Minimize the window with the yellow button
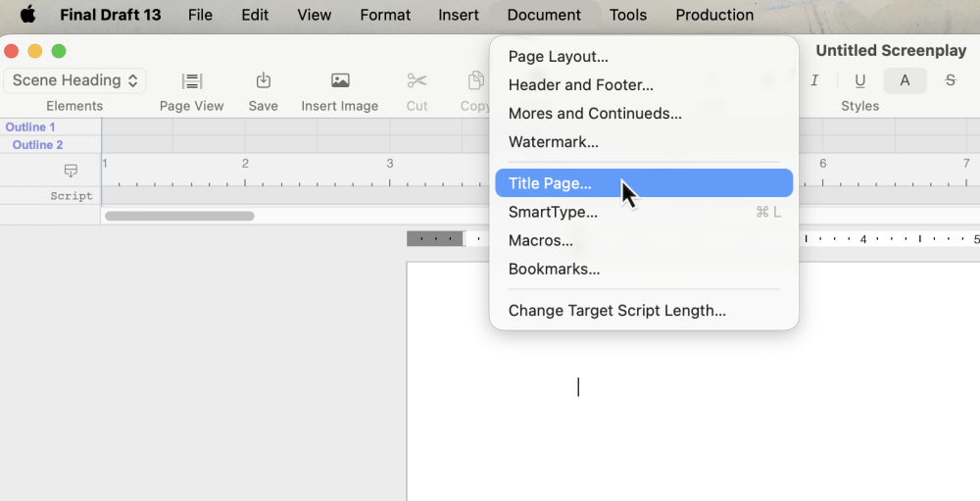Viewport: 980px width, 501px height. pyautogui.click(x=35, y=51)
